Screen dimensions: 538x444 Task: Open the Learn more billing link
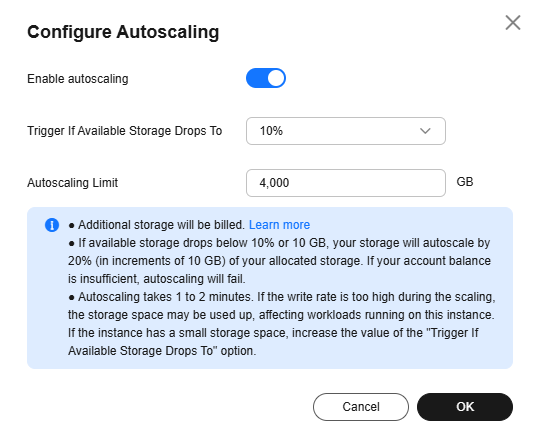pyautogui.click(x=279, y=225)
